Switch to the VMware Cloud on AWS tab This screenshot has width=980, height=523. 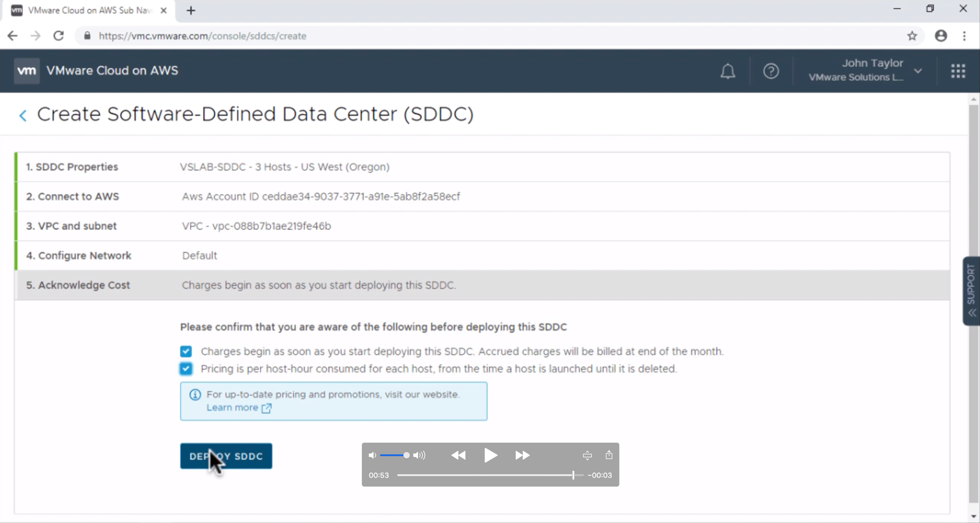click(x=90, y=11)
